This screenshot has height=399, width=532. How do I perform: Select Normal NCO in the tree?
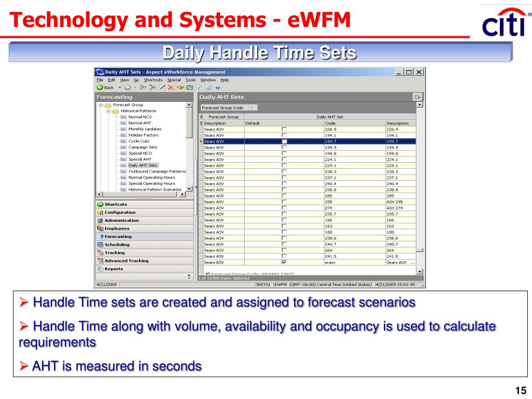click(x=140, y=117)
